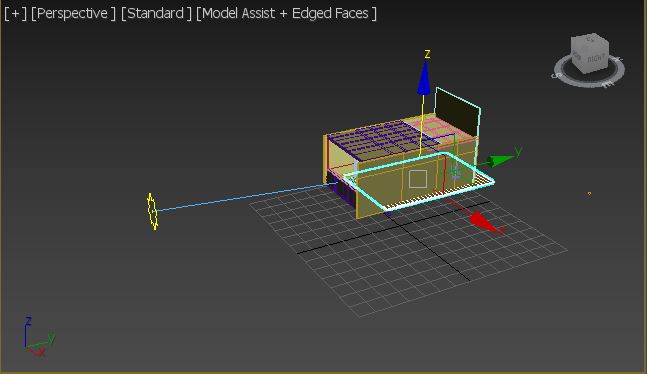Click the ViewCube top face

[590, 40]
